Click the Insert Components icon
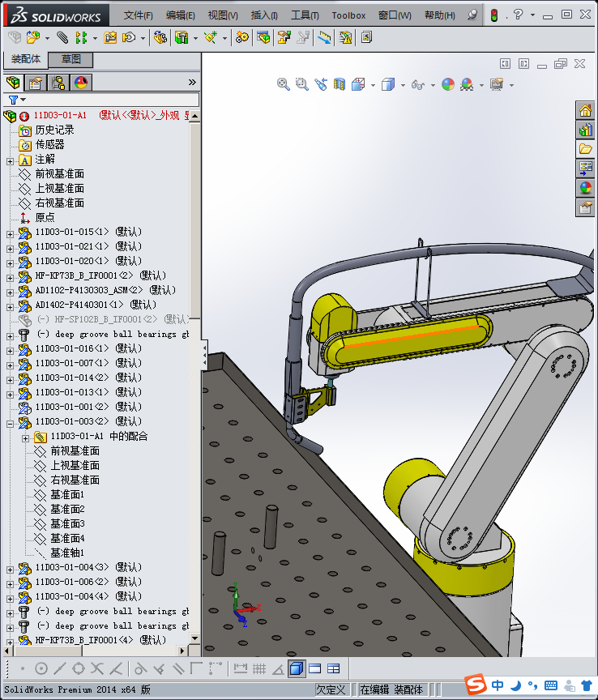This screenshot has height=700, width=598. click(x=33, y=37)
